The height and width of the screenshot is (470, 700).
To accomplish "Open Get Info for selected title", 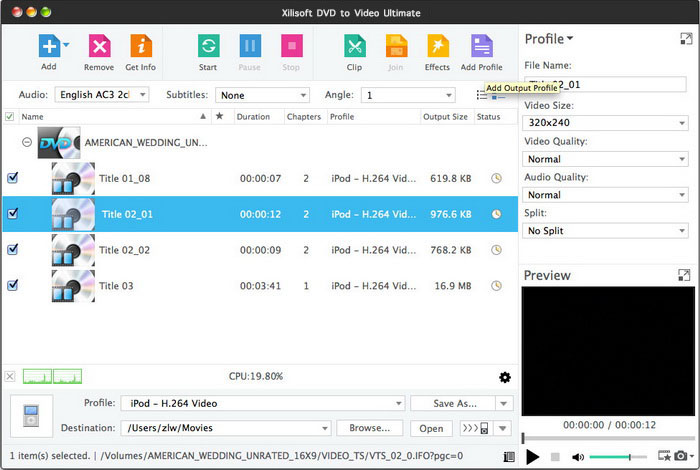I will pyautogui.click(x=141, y=46).
